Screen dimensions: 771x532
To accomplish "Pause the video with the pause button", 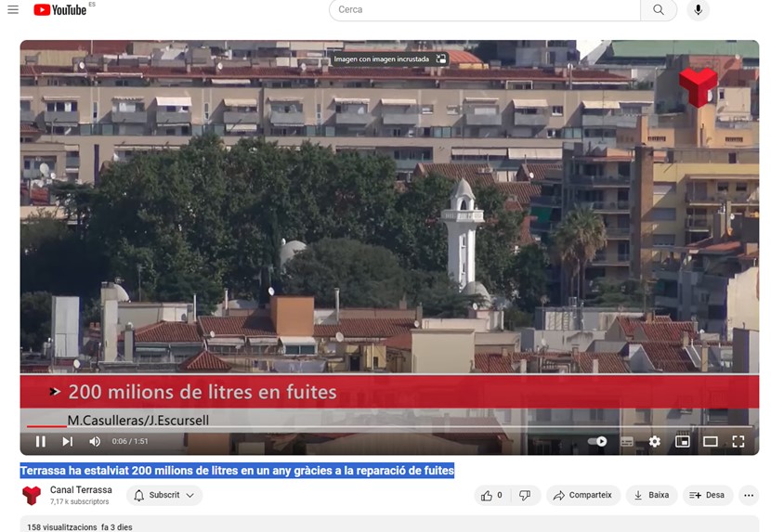I will click(41, 442).
